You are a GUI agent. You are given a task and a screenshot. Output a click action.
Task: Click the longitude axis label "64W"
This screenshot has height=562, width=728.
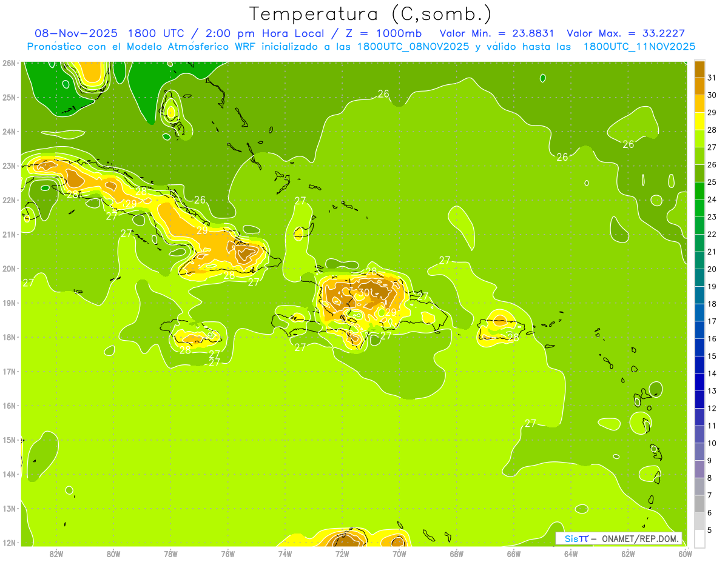click(x=571, y=554)
